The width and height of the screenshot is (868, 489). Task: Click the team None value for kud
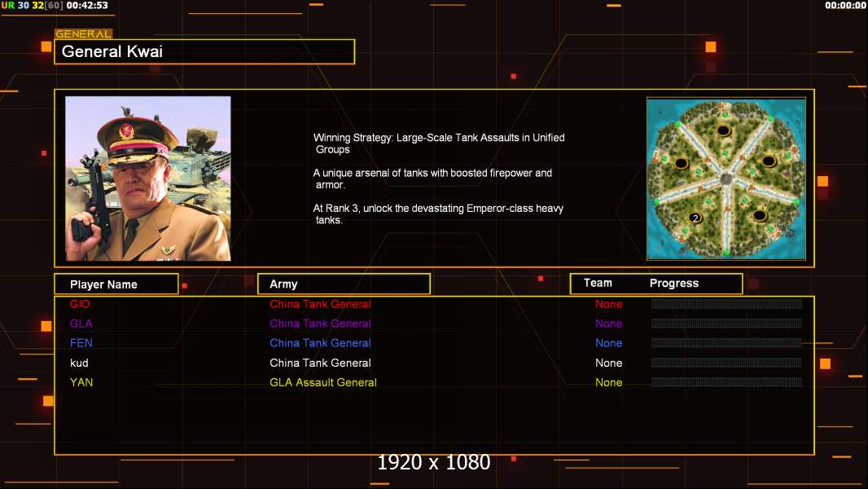(x=608, y=363)
